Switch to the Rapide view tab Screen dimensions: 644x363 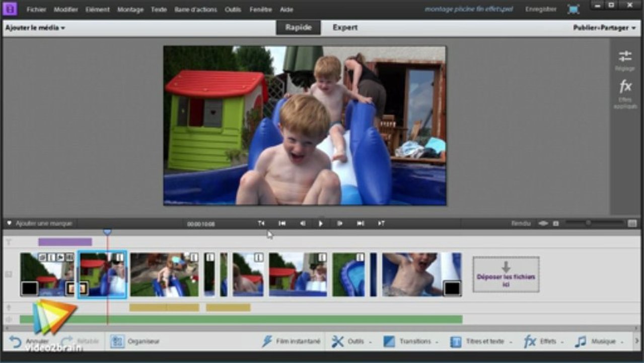tap(298, 28)
